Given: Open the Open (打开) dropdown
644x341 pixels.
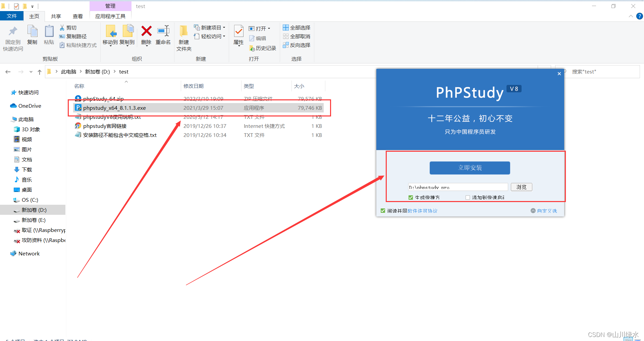Looking at the screenshot, I should click(260, 29).
